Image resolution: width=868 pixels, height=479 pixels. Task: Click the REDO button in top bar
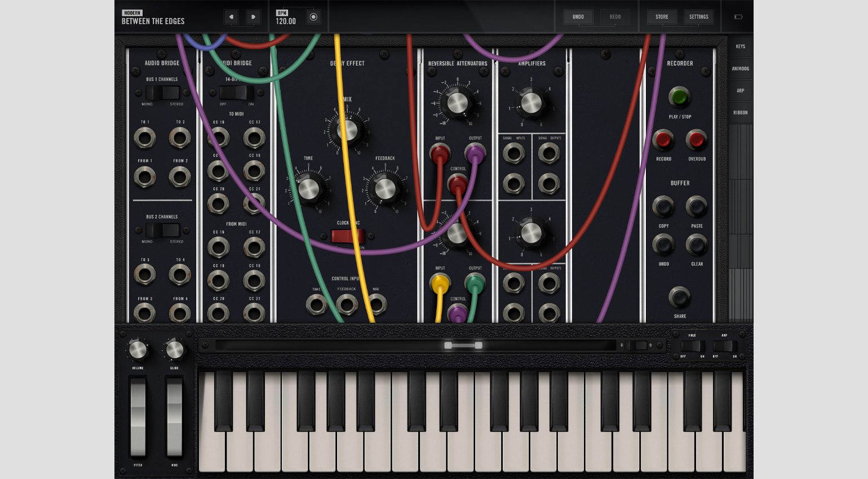(x=615, y=17)
